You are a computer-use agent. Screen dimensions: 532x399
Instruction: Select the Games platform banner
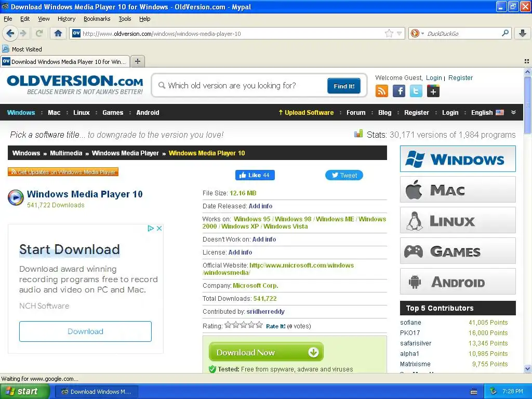click(x=458, y=251)
